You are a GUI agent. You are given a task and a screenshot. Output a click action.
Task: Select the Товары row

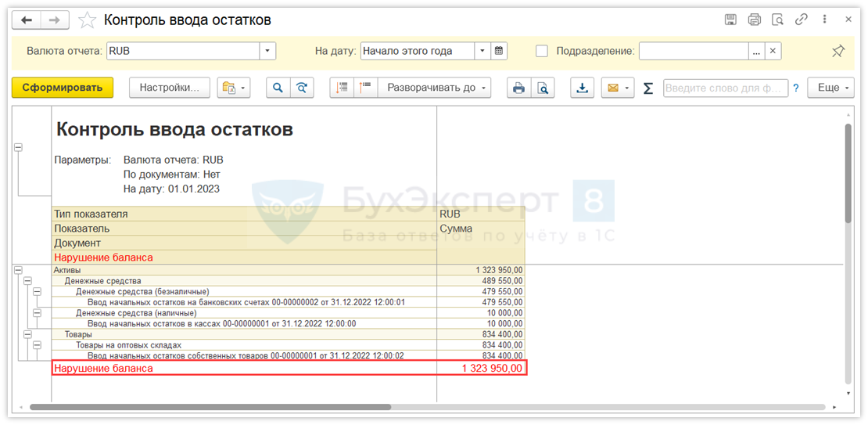(288, 334)
